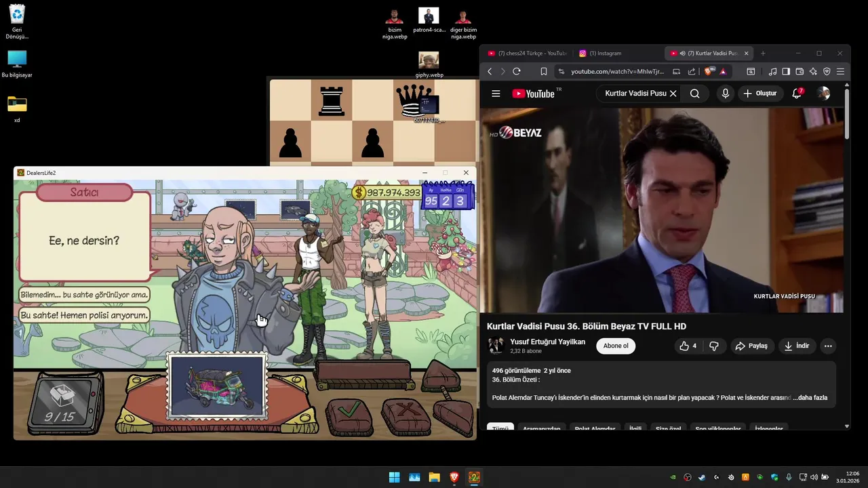This screenshot has width=868, height=488.
Task: Reload the YouTube page
Action: click(x=517, y=71)
